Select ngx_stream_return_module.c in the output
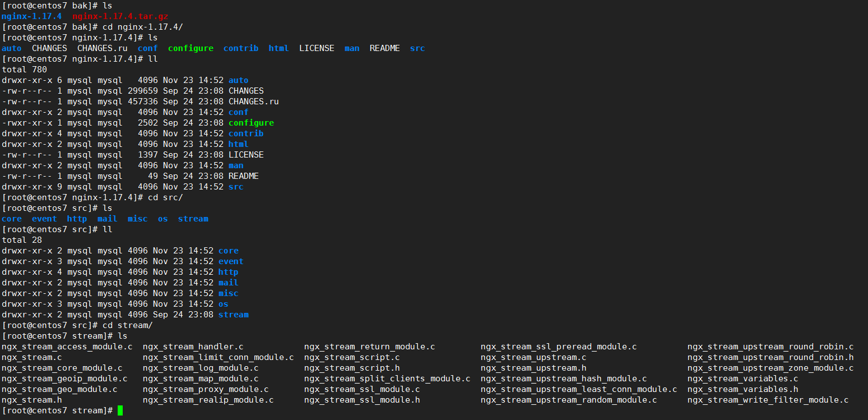Image resolution: width=868 pixels, height=420 pixels. click(369, 347)
